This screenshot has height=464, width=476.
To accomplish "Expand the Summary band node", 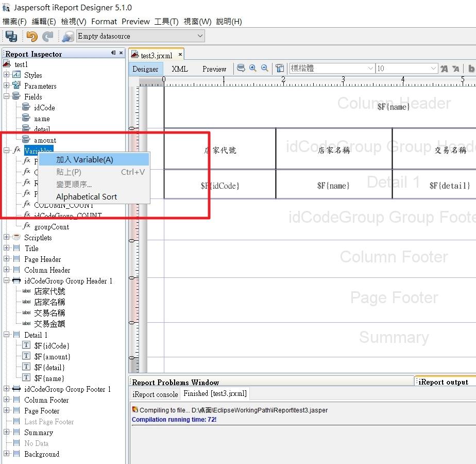I will (x=6, y=432).
